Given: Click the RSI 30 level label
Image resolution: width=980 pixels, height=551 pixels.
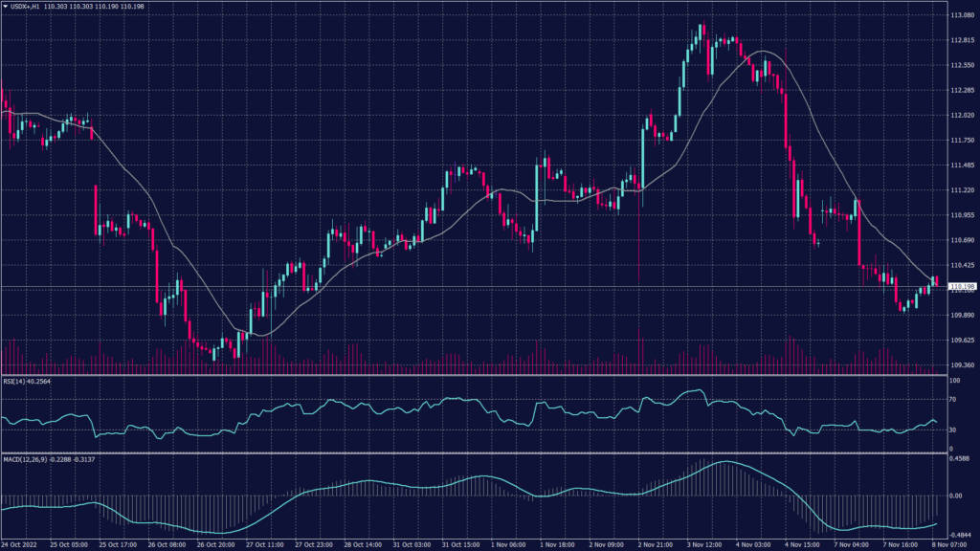Looking at the screenshot, I should (953, 430).
